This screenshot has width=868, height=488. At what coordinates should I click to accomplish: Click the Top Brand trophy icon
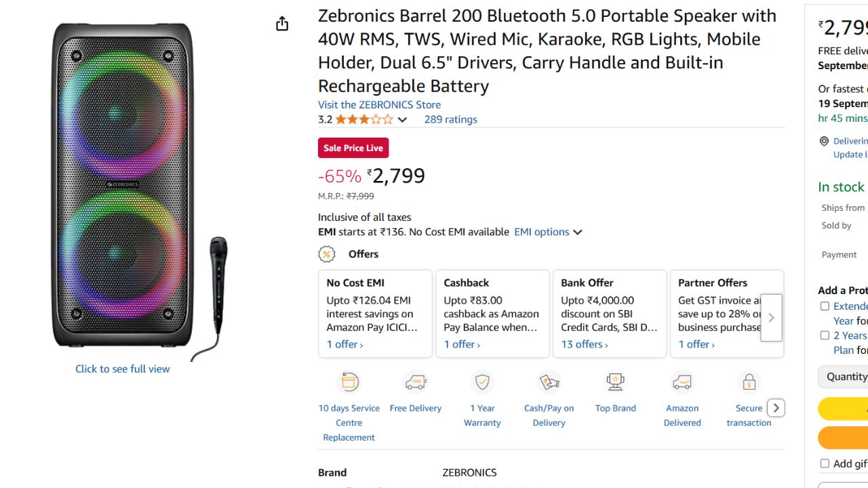[616, 382]
